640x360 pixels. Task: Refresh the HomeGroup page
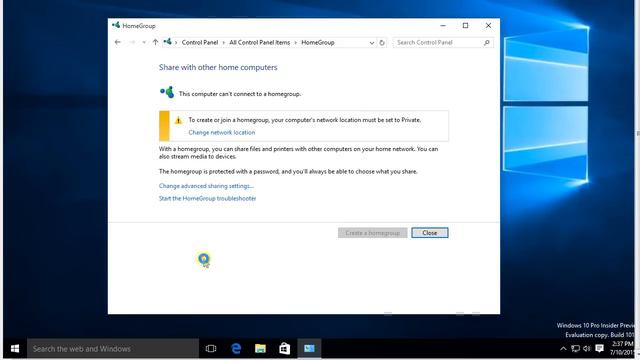coord(382,42)
